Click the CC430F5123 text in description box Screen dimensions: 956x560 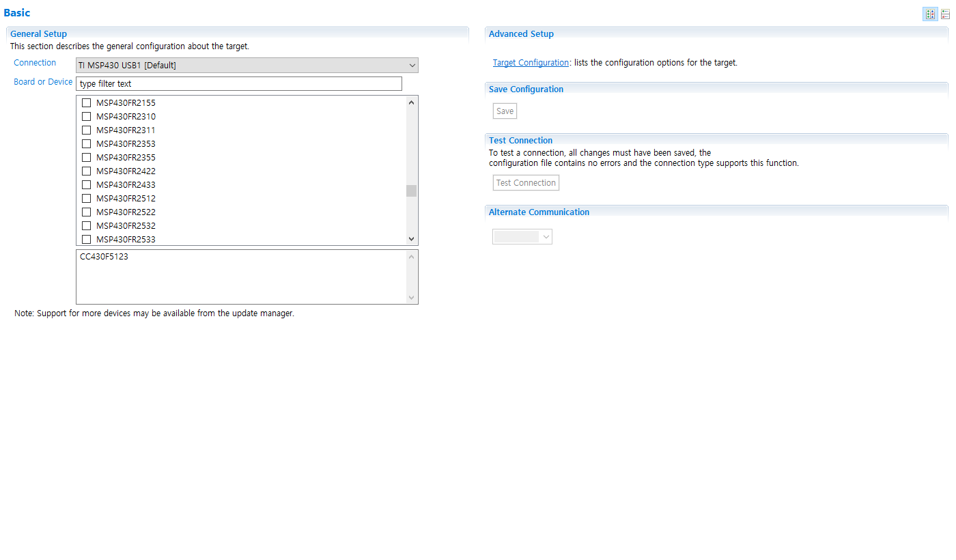(104, 257)
